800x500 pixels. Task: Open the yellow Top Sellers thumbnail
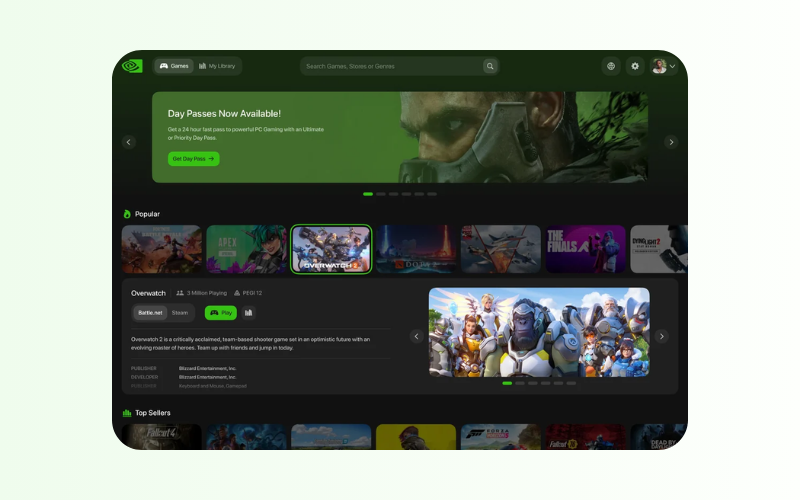coord(416,437)
